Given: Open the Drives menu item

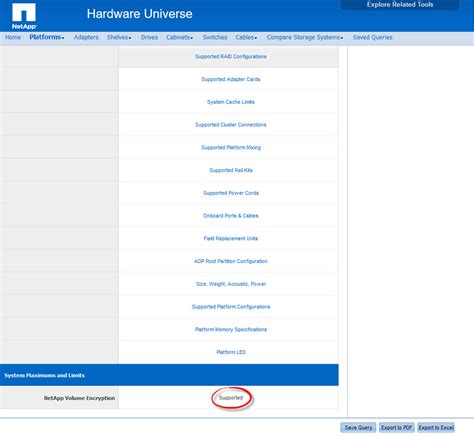Looking at the screenshot, I should pos(149,37).
